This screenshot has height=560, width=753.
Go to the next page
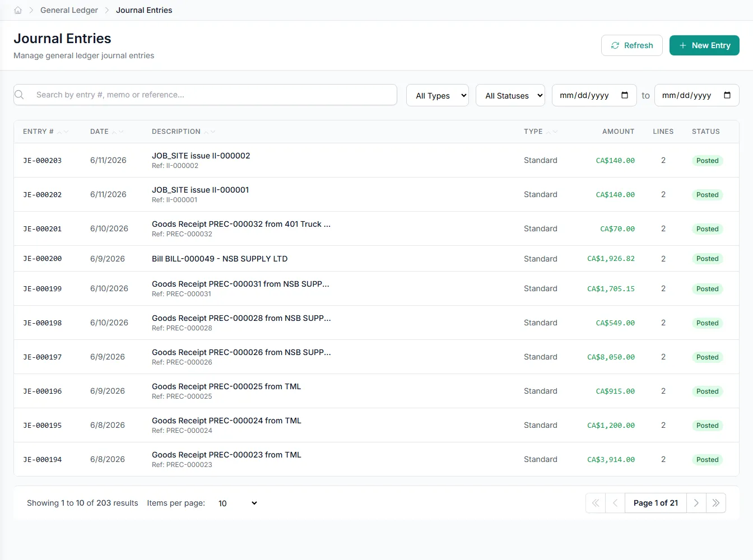[696, 503]
